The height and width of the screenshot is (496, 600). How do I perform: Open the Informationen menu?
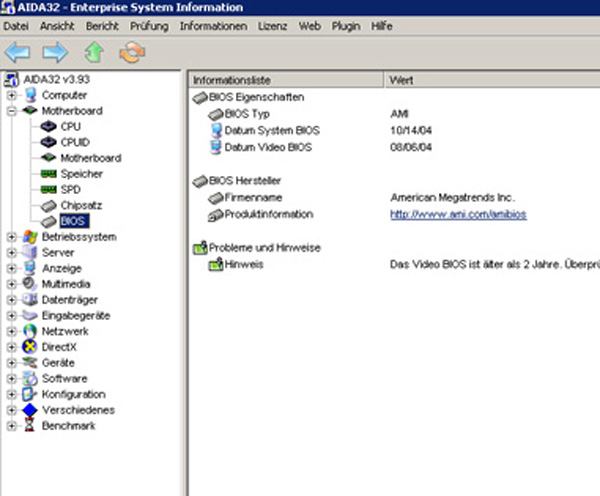pos(213,26)
